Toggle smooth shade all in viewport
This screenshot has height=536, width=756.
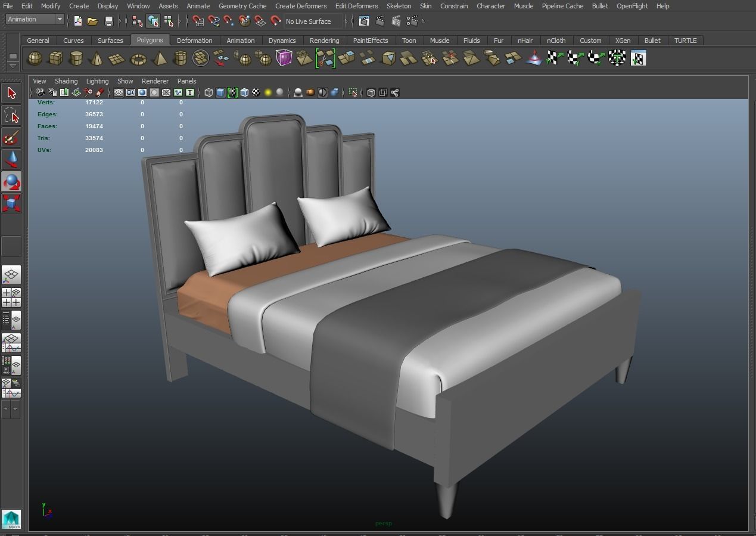tap(220, 92)
